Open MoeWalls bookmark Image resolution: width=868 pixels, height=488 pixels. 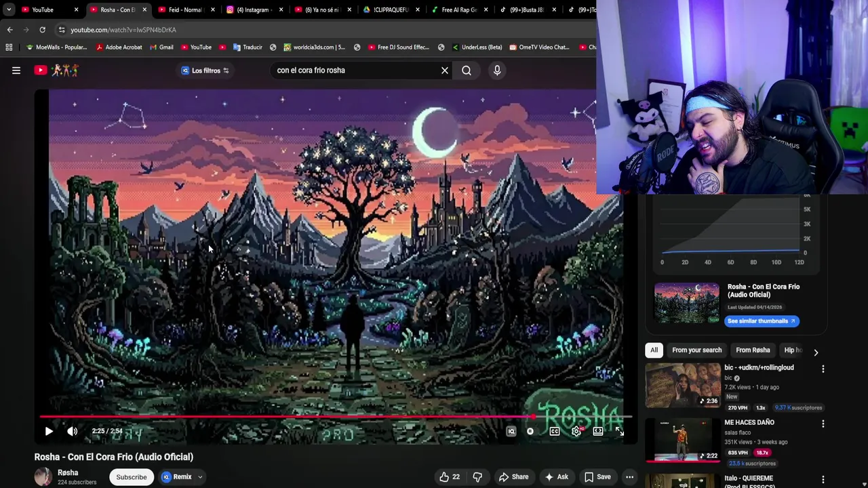click(x=56, y=47)
